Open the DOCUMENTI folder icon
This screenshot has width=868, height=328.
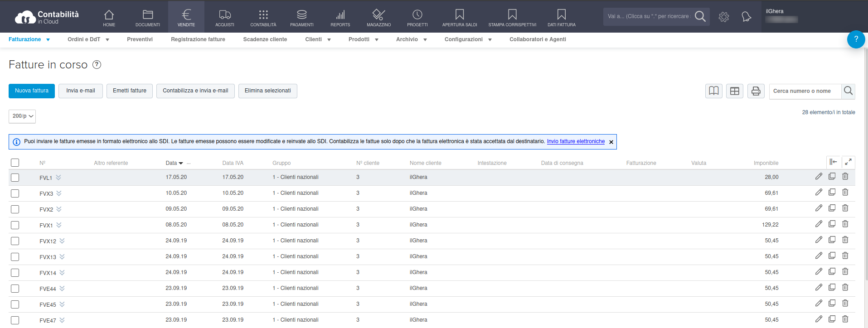click(148, 15)
